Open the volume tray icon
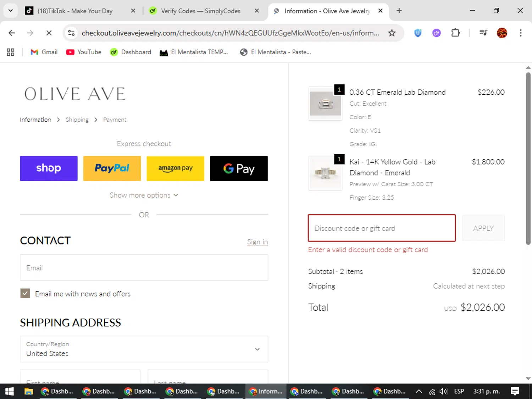Image resolution: width=532 pixels, height=399 pixels. 443,391
